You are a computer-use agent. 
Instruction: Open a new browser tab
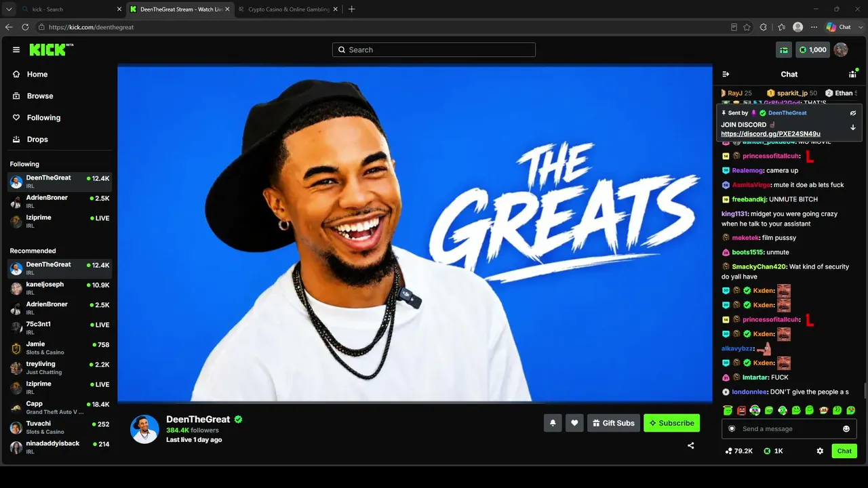coord(351,9)
